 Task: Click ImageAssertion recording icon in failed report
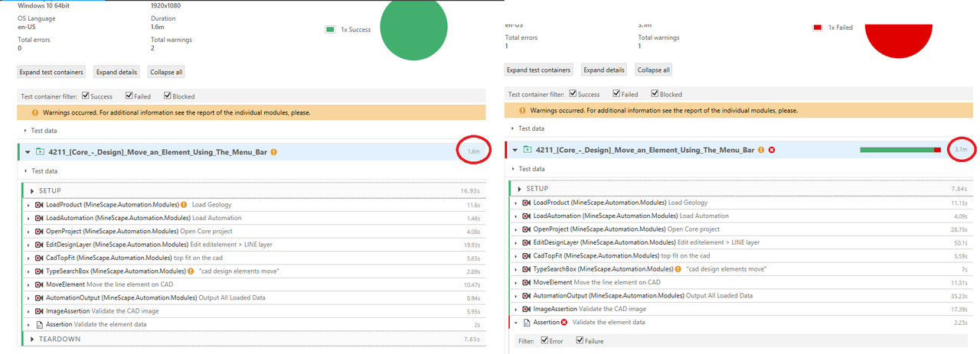point(526,309)
